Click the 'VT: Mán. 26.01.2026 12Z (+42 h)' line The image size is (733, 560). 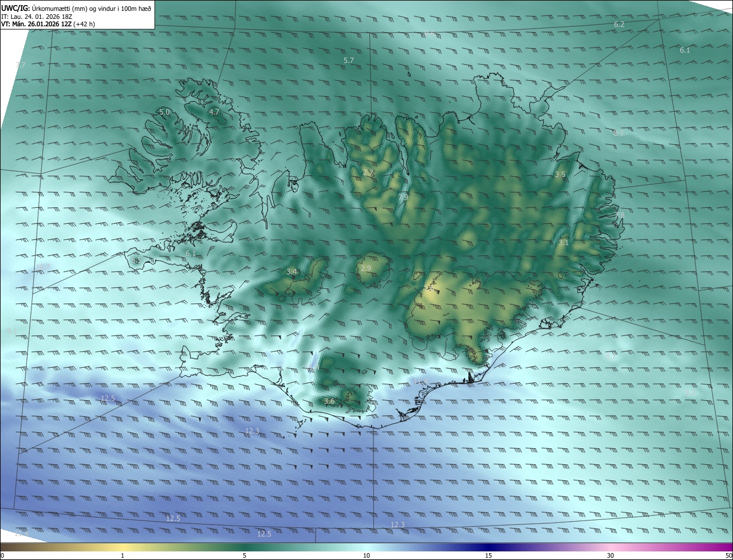(48, 24)
